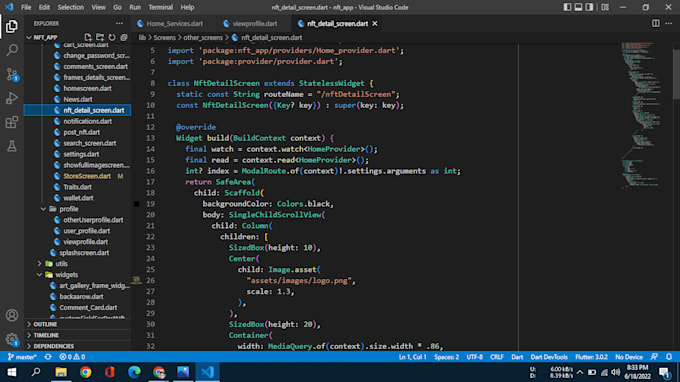This screenshot has width=680, height=382.
Task: Open Source Control view
Action: 12,75
